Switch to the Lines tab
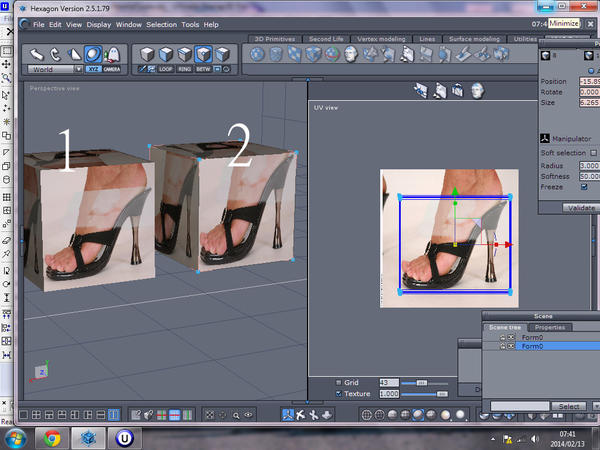The width and height of the screenshot is (600, 450). click(427, 39)
